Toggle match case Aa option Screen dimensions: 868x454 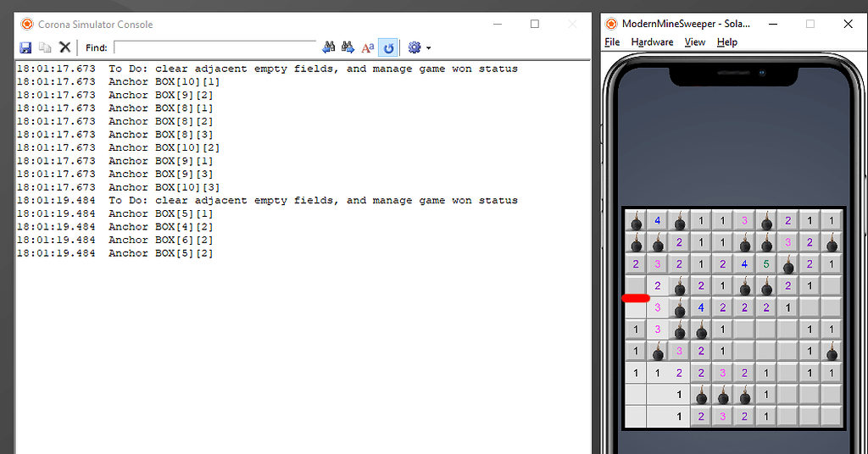pos(368,47)
